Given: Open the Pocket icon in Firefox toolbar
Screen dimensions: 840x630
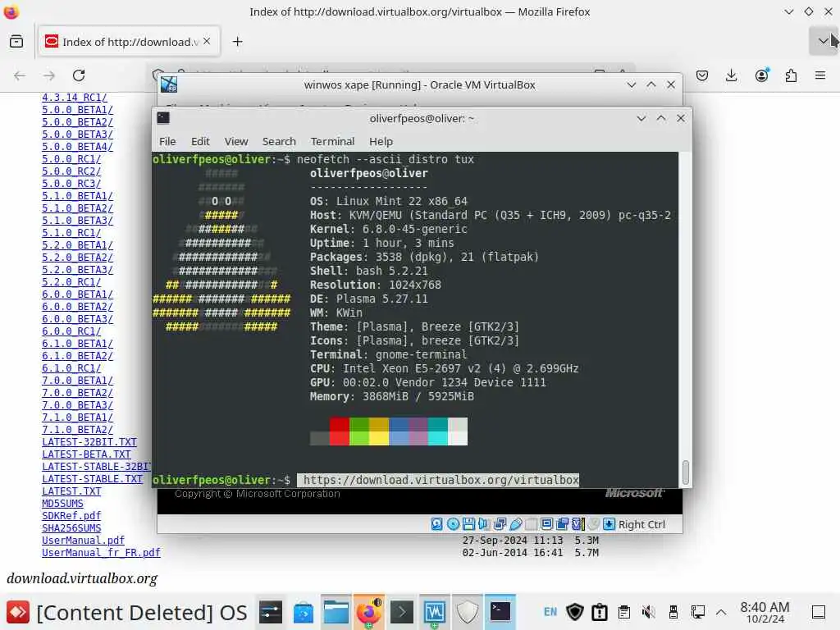Looking at the screenshot, I should 702,75.
